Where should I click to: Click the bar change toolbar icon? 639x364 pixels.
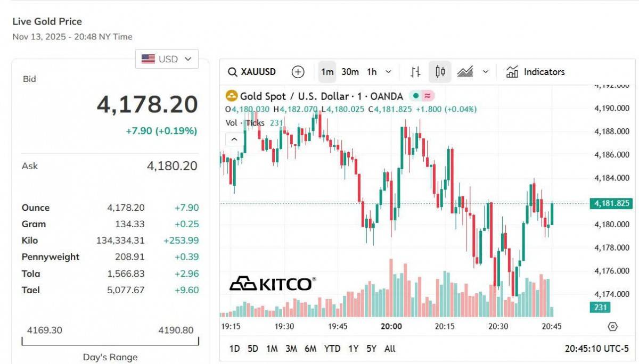(415, 71)
